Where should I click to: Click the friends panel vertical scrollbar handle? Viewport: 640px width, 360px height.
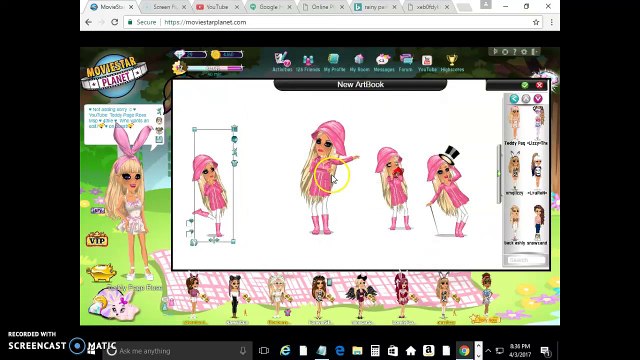pos(499,173)
